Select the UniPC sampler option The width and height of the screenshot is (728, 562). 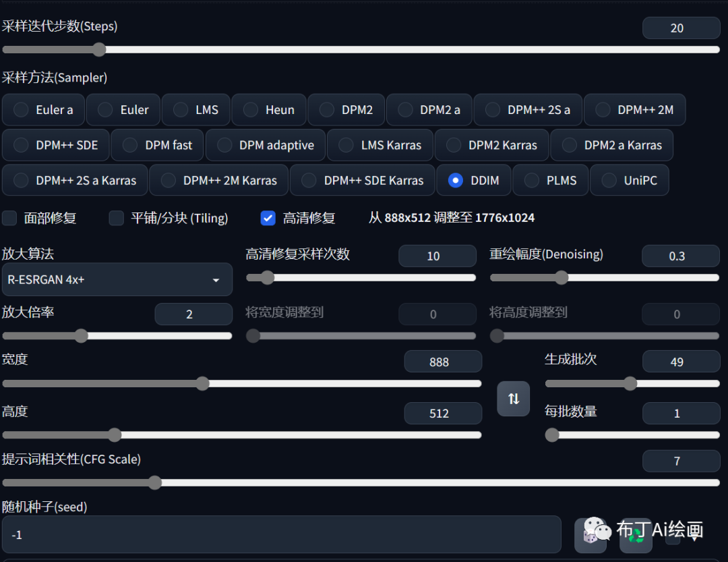coord(609,180)
